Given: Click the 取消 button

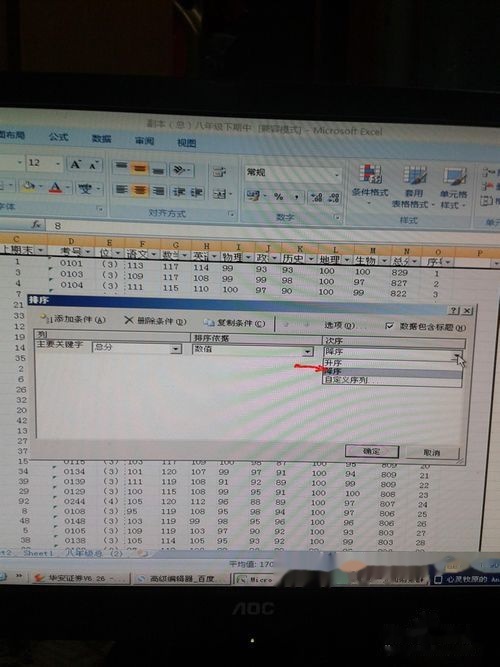Looking at the screenshot, I should click(x=432, y=453).
